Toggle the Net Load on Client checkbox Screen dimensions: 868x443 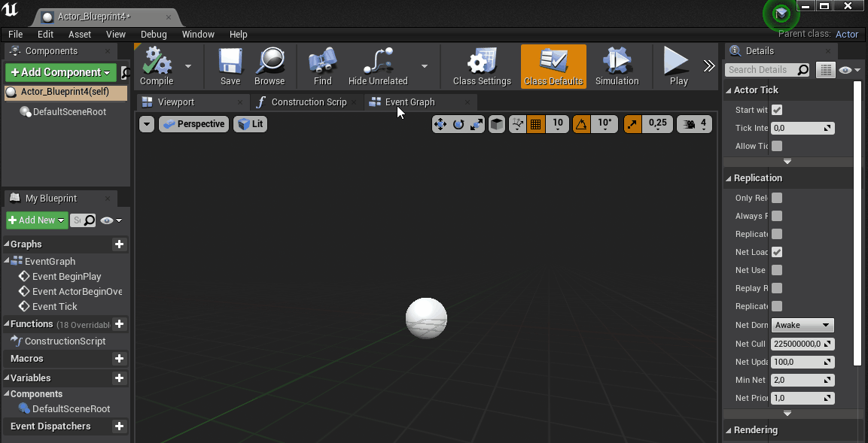tap(777, 252)
